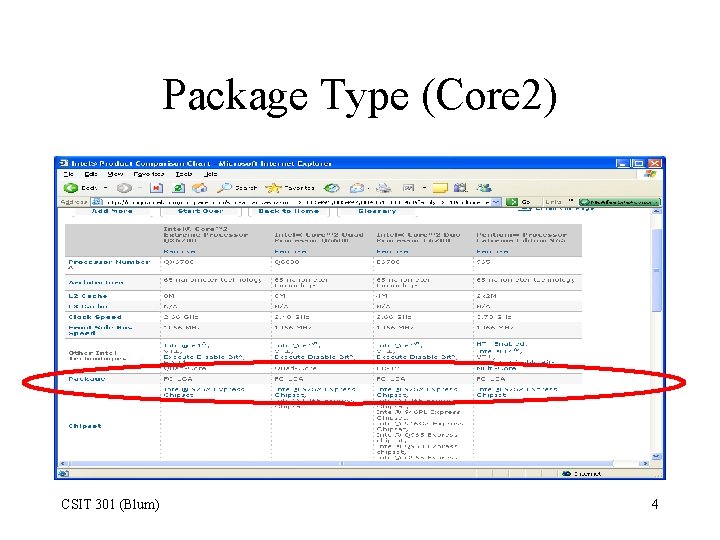The width and height of the screenshot is (720, 540).
Task: Click the horizontal scrollbar right arrow
Action: click(x=646, y=463)
